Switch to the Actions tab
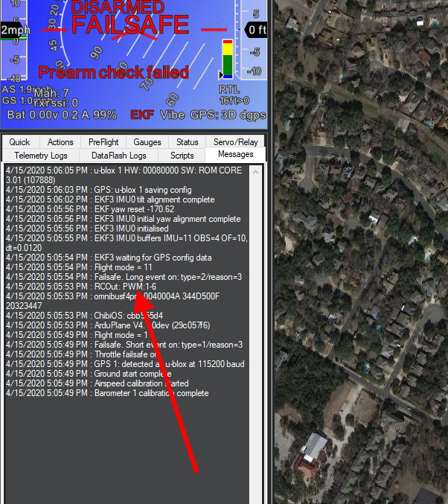Image resolution: width=448 pixels, height=504 pixels. coord(60,142)
